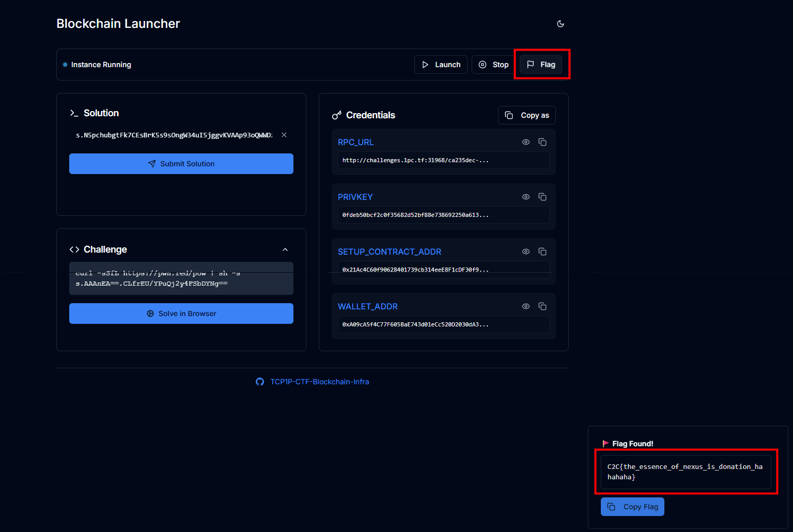Image resolution: width=793 pixels, height=532 pixels.
Task: Copy the RPC_URL value
Action: [542, 142]
